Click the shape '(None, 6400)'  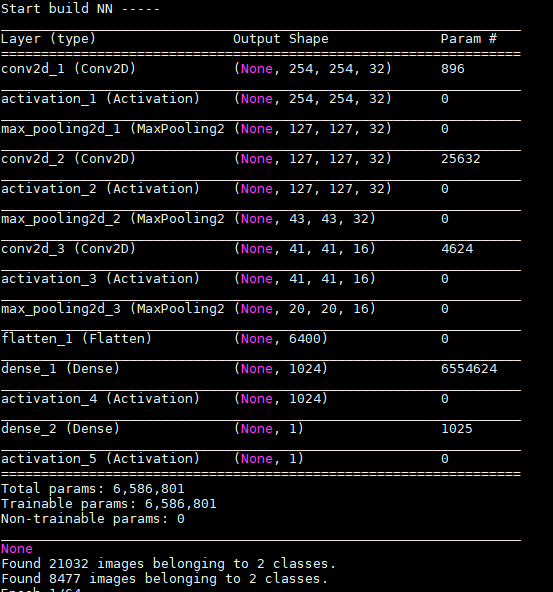click(x=281, y=339)
